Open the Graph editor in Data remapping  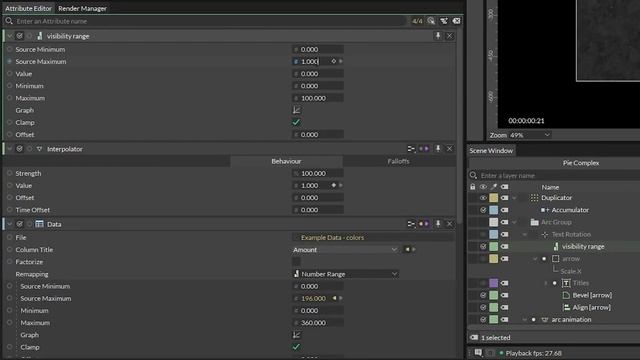tap(297, 335)
